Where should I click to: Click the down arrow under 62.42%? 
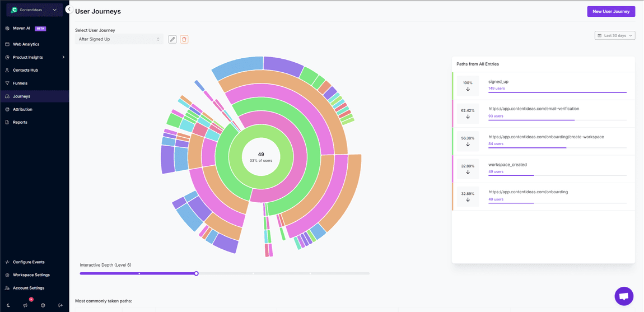click(x=468, y=117)
